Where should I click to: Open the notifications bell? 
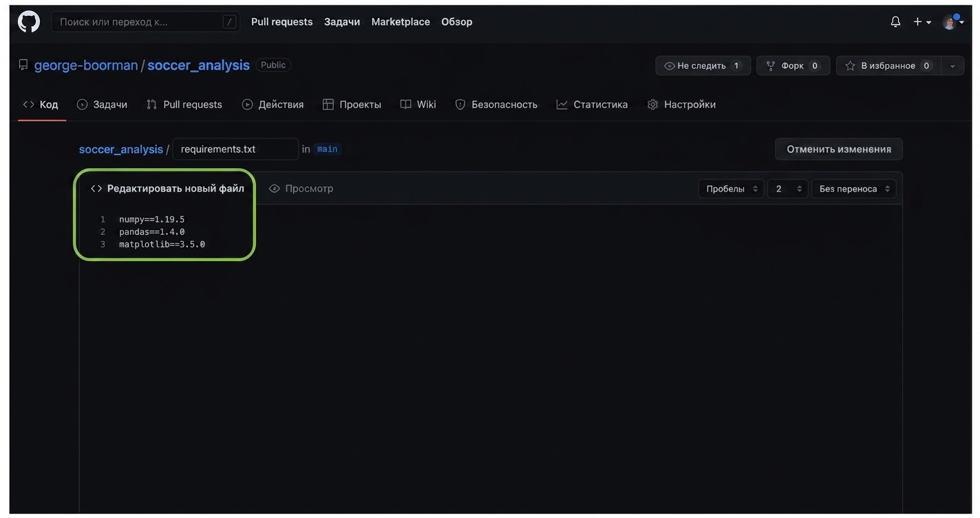(x=895, y=22)
